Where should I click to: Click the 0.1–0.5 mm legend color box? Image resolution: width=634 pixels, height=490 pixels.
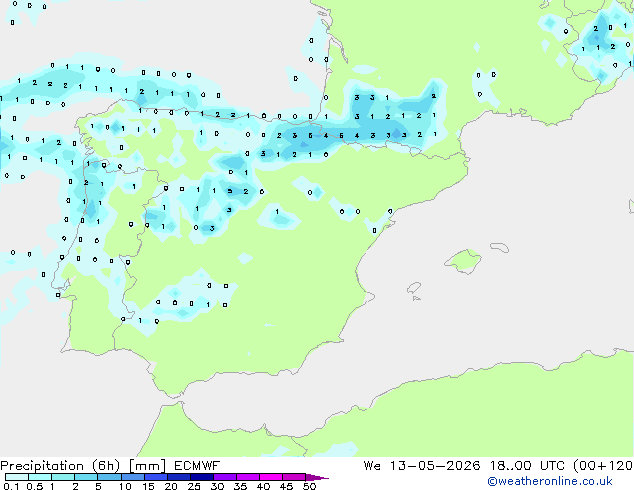coord(17,477)
